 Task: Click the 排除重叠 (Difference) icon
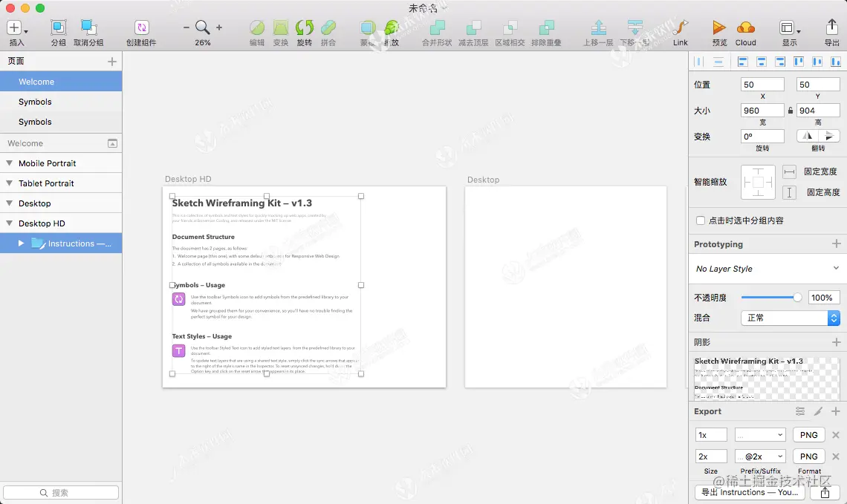tap(547, 27)
